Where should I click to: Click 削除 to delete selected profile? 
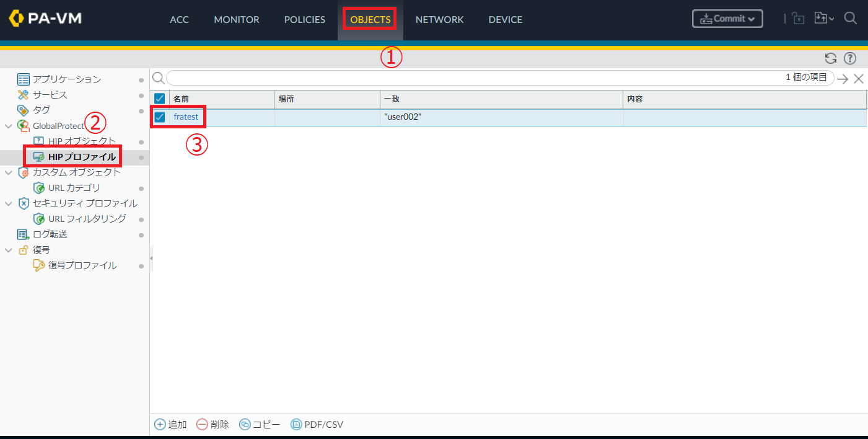[213, 425]
